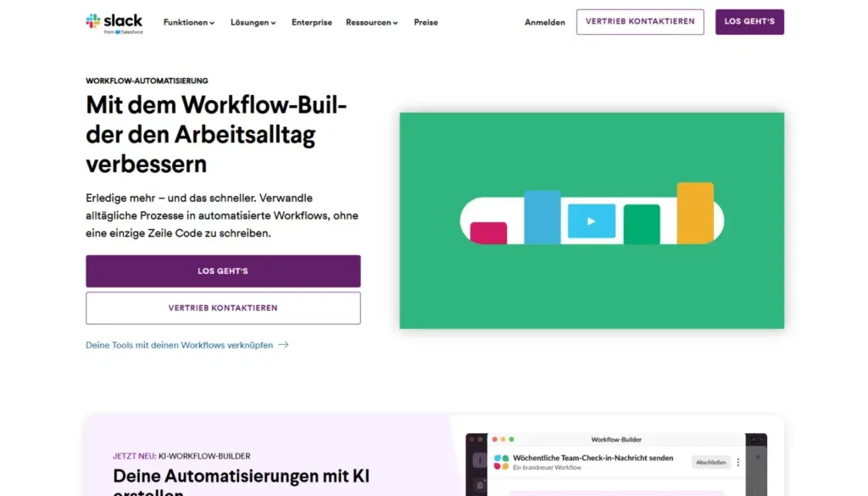
Task: Click the three-dot menu in Workflow-Builder window
Action: [737, 462]
